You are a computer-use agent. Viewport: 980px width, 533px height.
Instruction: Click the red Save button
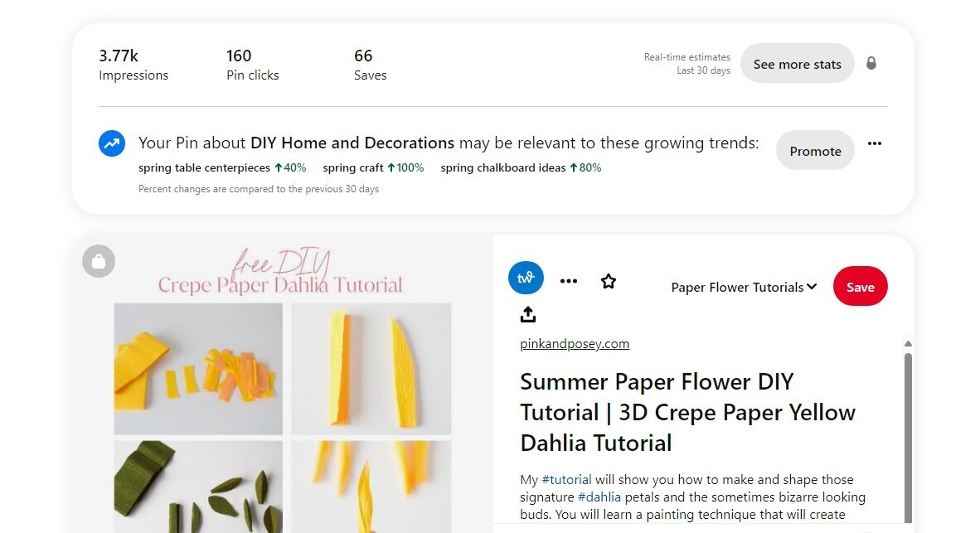[x=860, y=286]
